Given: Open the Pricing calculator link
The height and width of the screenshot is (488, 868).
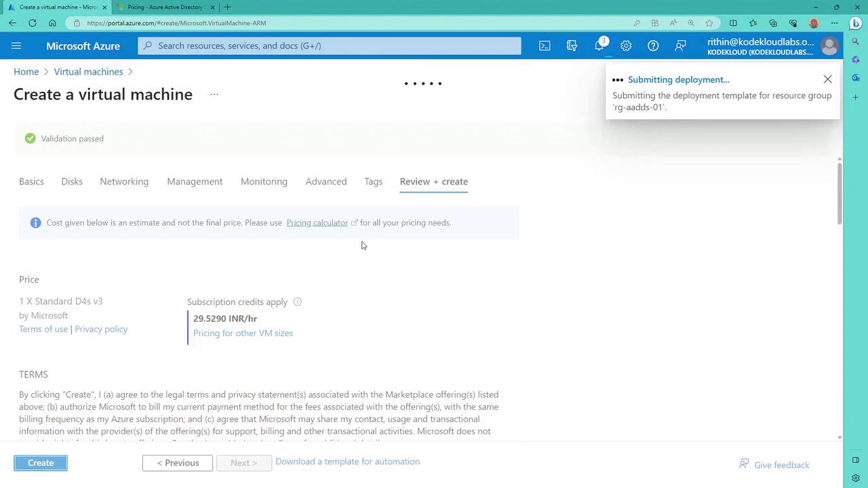Looking at the screenshot, I should [317, 222].
